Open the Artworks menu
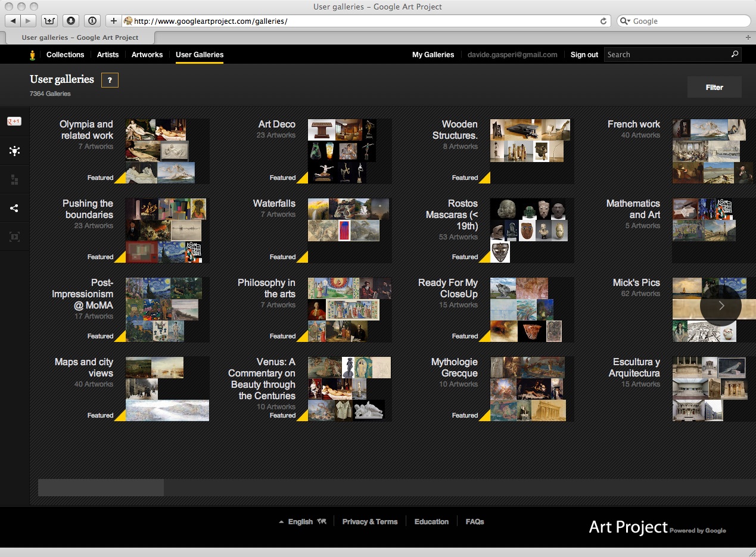Image resolution: width=756 pixels, height=557 pixels. click(147, 54)
